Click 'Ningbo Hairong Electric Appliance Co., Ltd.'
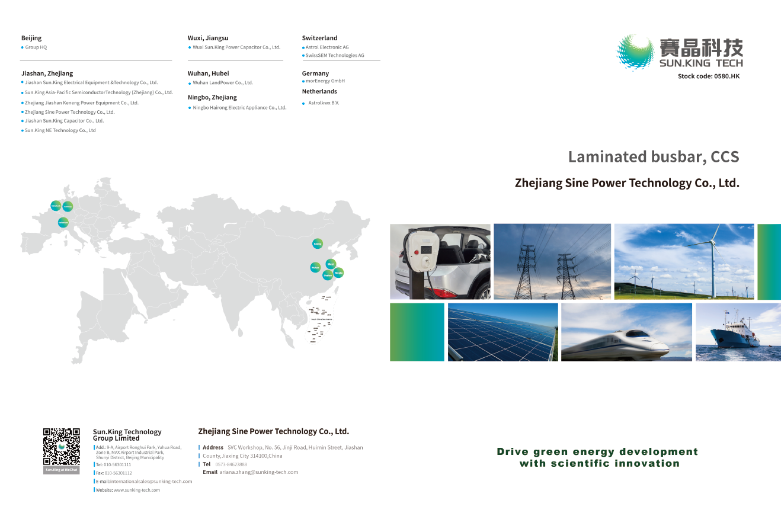The image size is (781, 532). click(x=239, y=108)
